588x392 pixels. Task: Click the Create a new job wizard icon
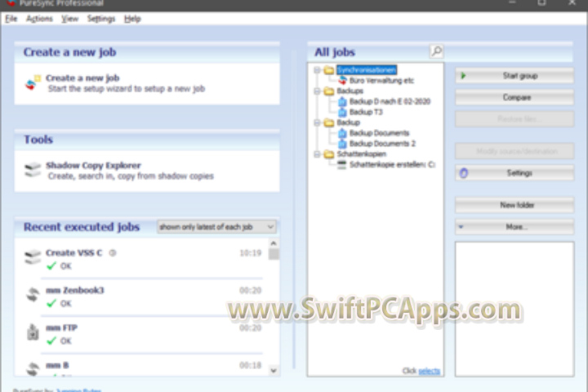[x=33, y=83]
